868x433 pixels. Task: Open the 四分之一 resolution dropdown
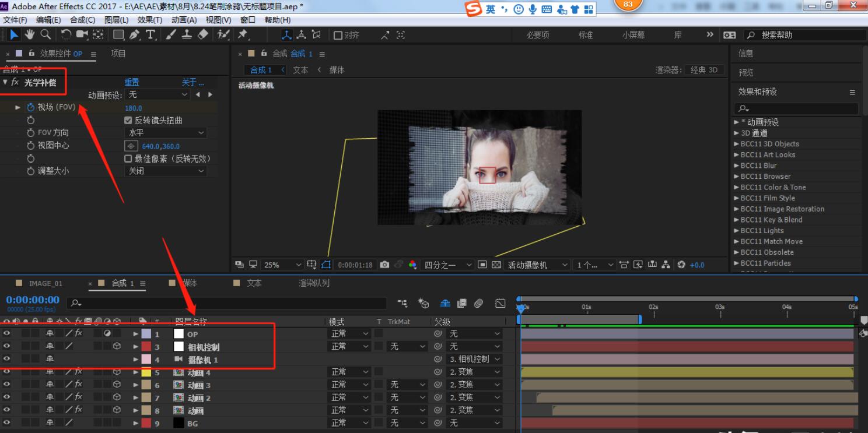(x=447, y=265)
